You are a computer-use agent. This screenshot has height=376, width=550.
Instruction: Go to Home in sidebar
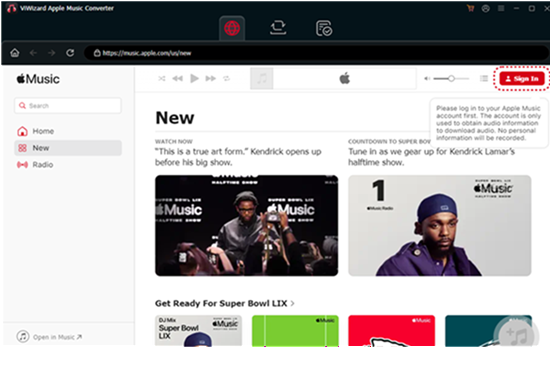(x=68, y=131)
